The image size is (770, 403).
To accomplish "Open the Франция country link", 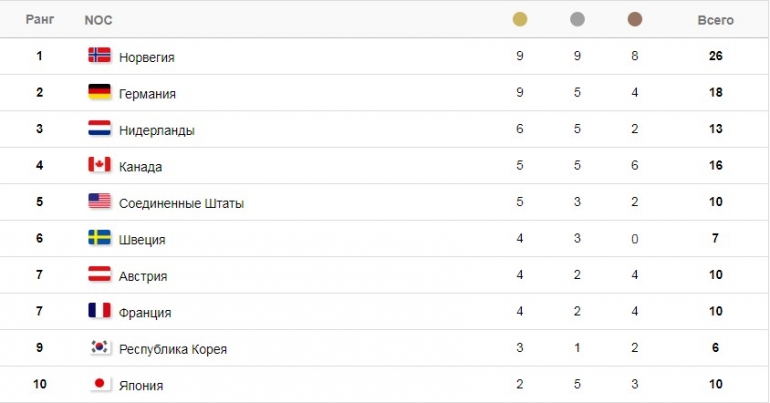I will click(145, 313).
